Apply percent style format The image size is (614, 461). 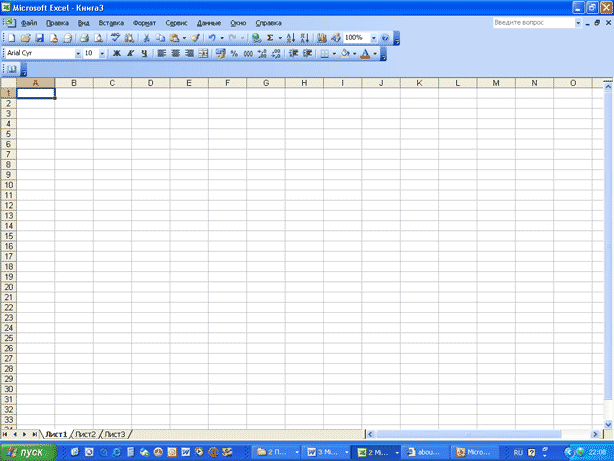coord(234,53)
